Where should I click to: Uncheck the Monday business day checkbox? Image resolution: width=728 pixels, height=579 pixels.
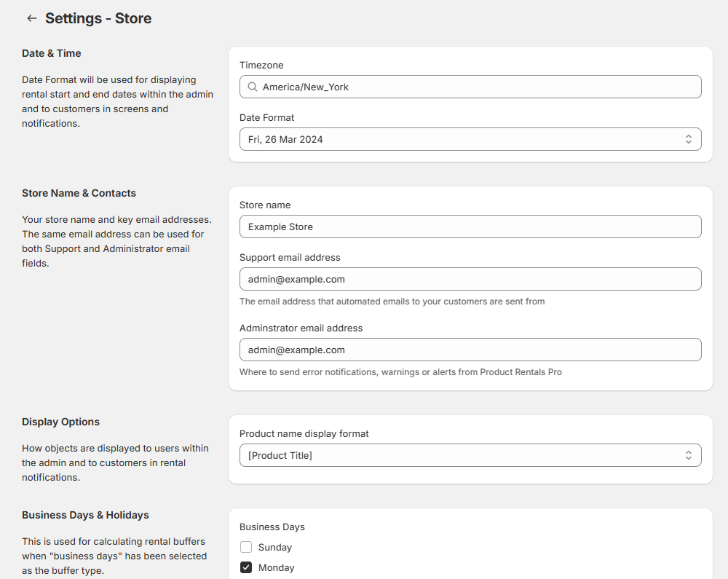(246, 567)
